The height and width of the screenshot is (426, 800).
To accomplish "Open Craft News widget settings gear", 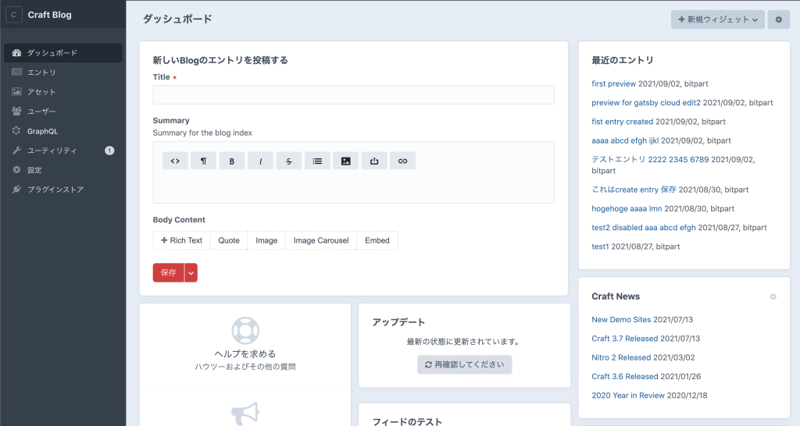I will pos(772,297).
